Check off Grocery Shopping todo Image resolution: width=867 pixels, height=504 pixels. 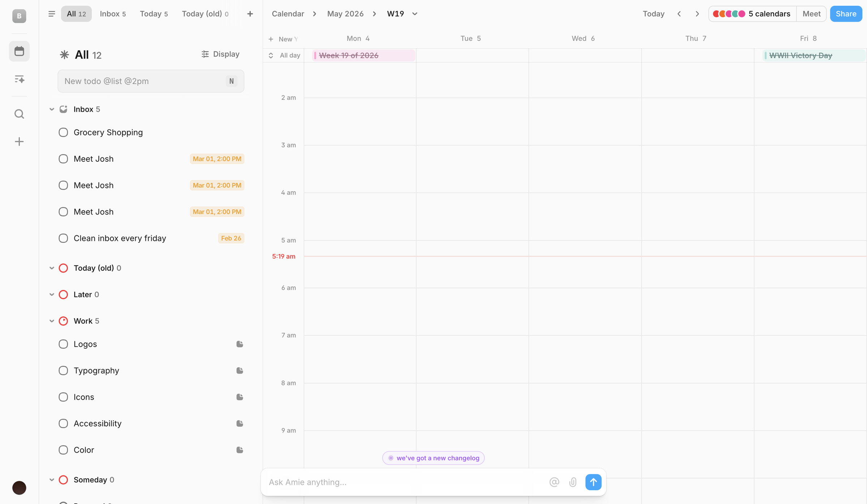click(x=63, y=132)
